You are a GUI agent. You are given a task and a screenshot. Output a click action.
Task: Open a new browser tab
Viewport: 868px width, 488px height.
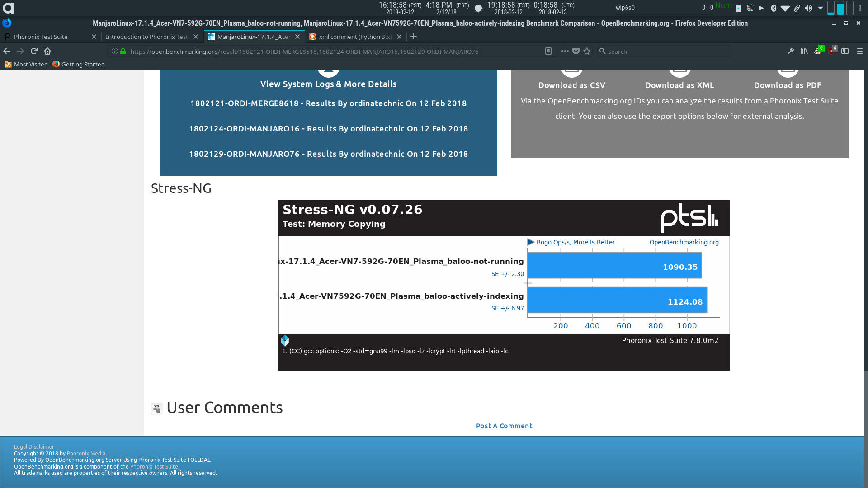click(413, 37)
